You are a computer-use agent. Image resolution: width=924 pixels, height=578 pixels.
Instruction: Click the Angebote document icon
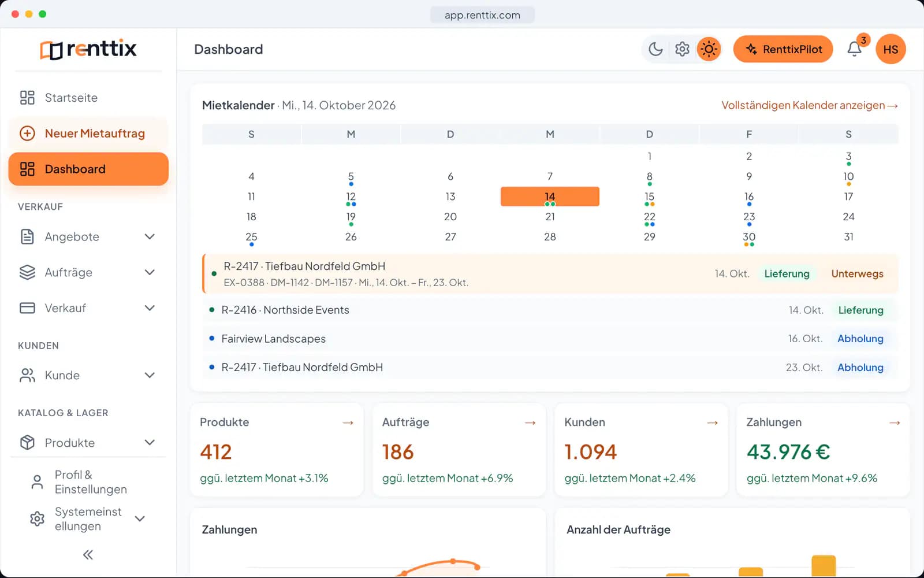(x=27, y=236)
